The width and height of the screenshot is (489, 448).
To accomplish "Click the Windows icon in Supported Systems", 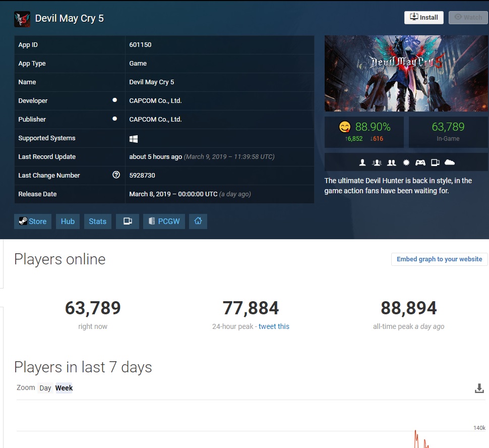I will [x=134, y=139].
